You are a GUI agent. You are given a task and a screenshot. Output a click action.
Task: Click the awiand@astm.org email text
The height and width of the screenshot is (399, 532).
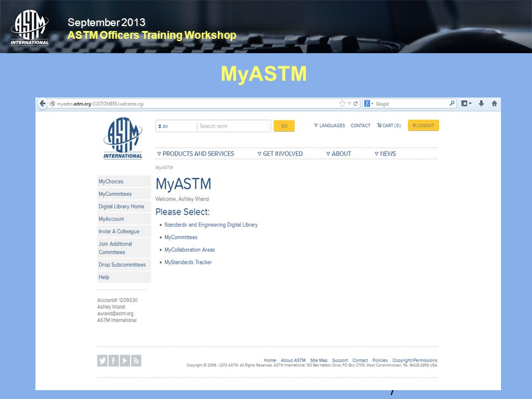coord(115,314)
